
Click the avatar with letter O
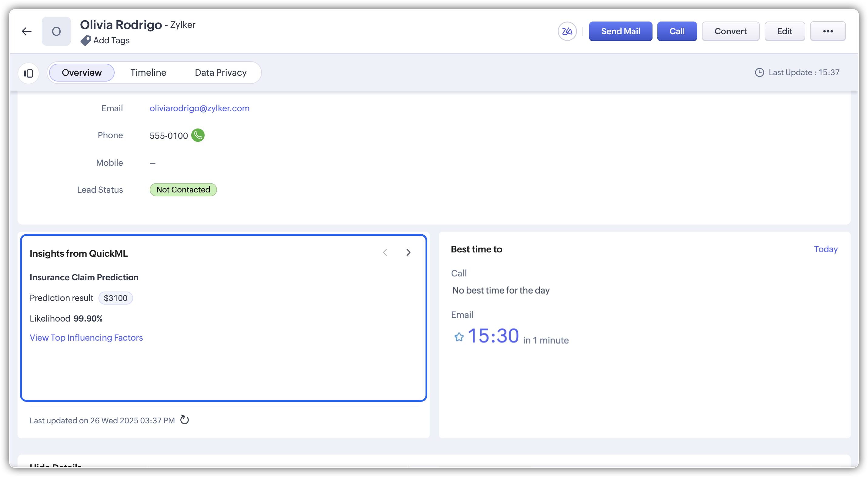(x=56, y=31)
